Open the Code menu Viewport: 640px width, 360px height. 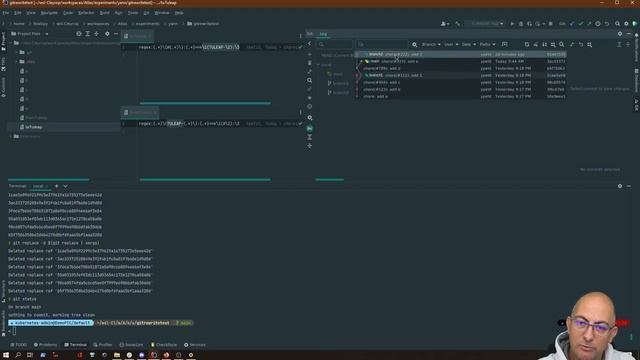(68, 13)
